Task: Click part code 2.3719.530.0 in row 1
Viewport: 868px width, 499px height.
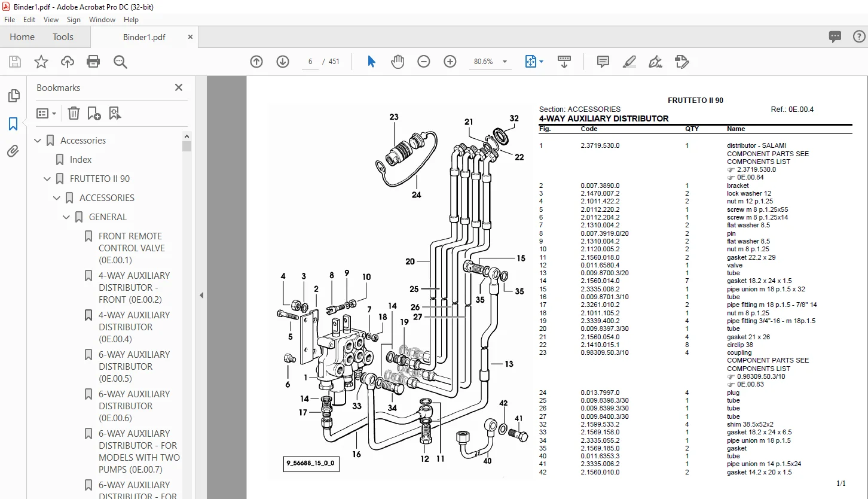Action: tap(600, 145)
